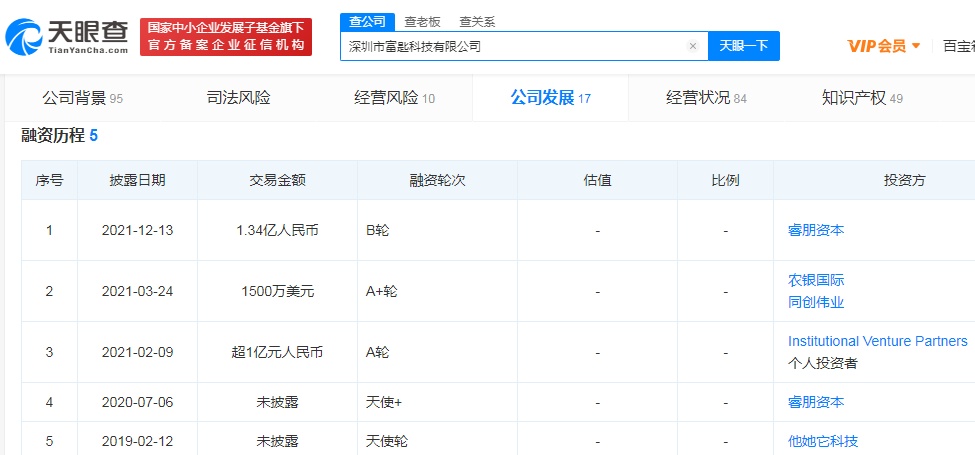The height and width of the screenshot is (455, 975).
Task: Click the 比例 column header
Action: (725, 181)
